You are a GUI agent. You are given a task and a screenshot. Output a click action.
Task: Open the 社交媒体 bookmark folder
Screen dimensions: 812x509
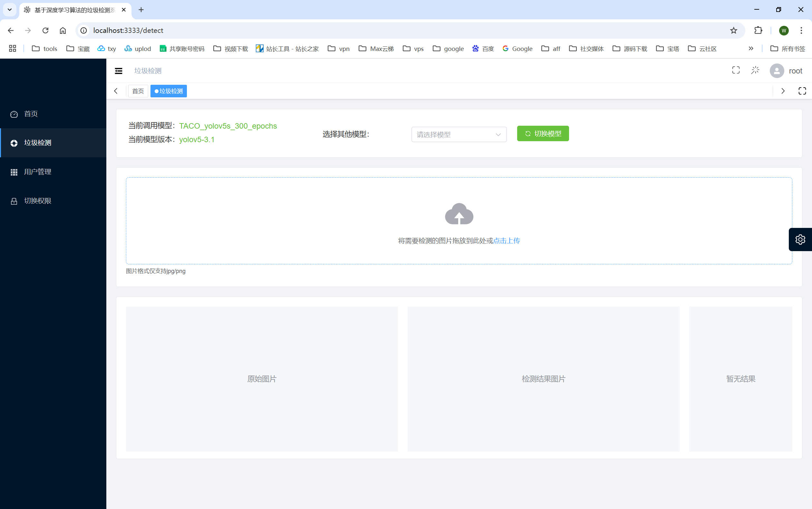tap(586, 48)
